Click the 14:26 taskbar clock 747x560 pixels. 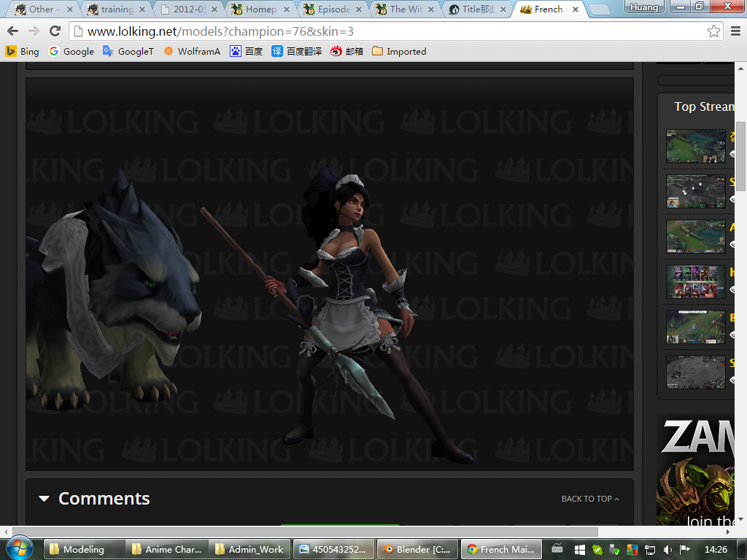716,550
